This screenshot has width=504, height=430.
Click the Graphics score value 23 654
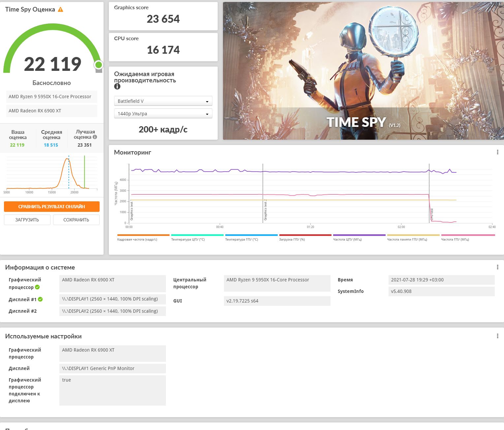(163, 19)
